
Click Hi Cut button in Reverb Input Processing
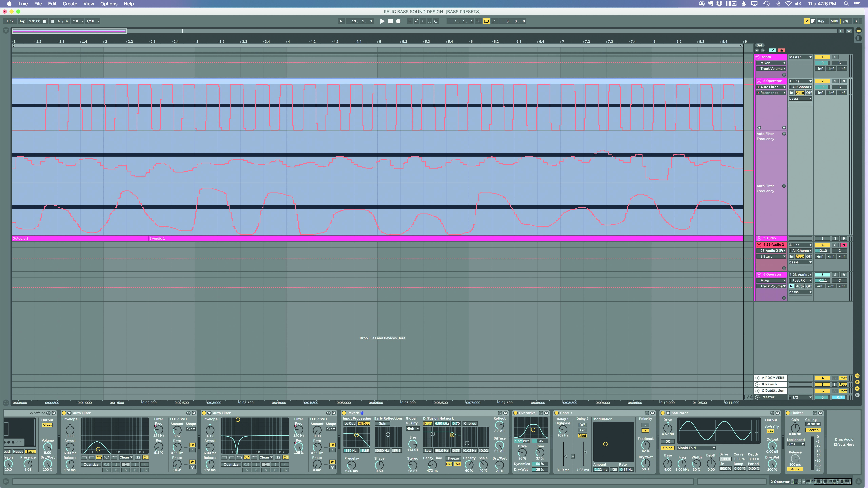(x=364, y=424)
